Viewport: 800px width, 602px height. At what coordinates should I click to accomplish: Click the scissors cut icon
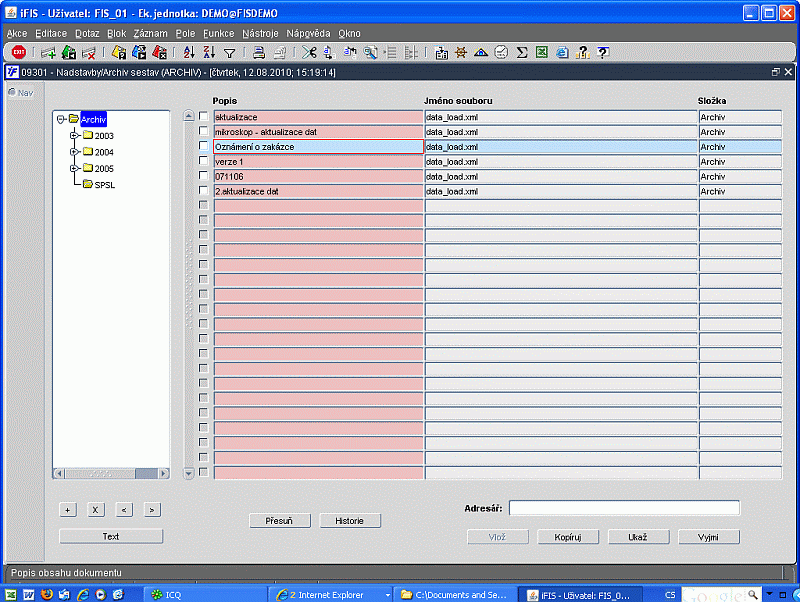tap(309, 52)
